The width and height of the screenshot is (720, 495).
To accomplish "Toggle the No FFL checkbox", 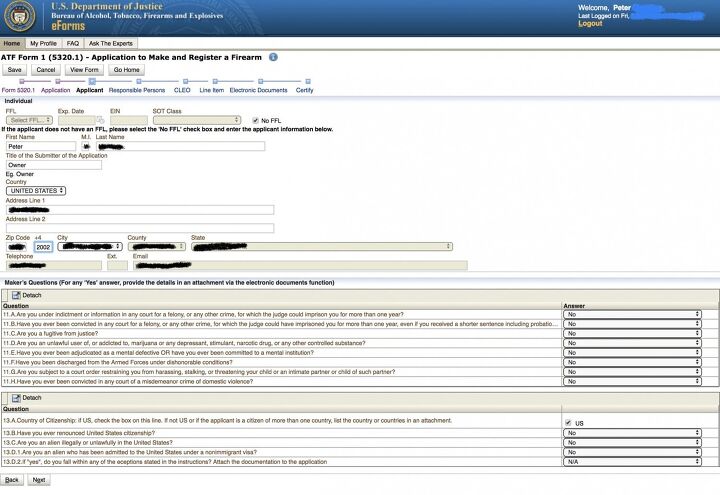I will click(x=255, y=120).
